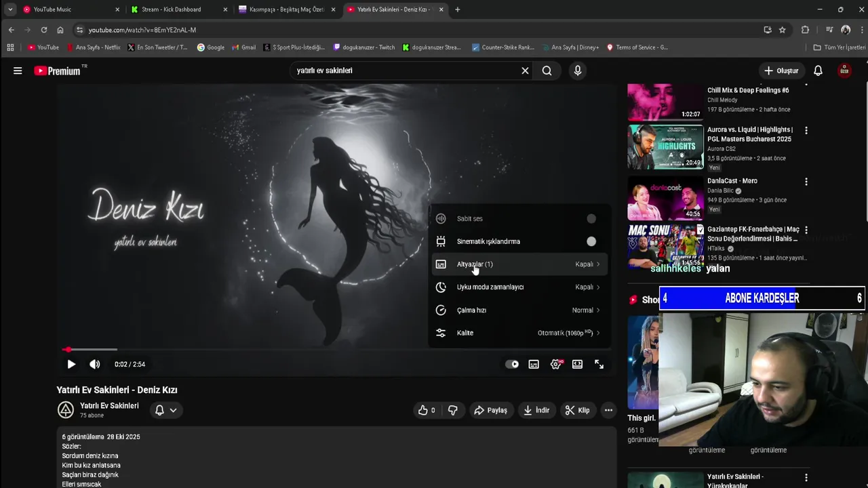Go back in browser history

coord(11,30)
